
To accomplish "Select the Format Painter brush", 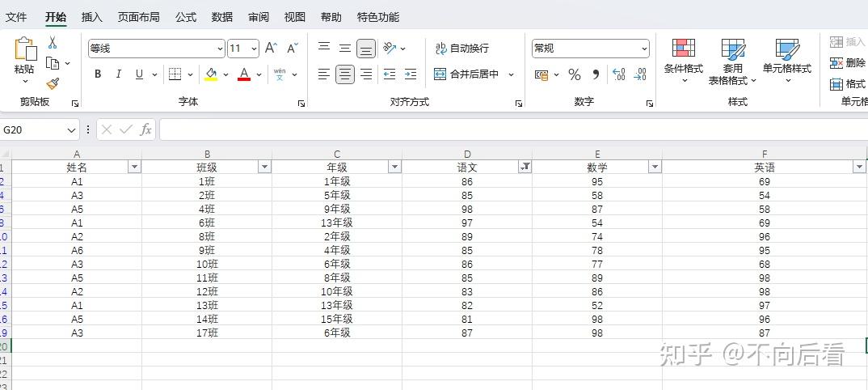I will click(x=53, y=83).
